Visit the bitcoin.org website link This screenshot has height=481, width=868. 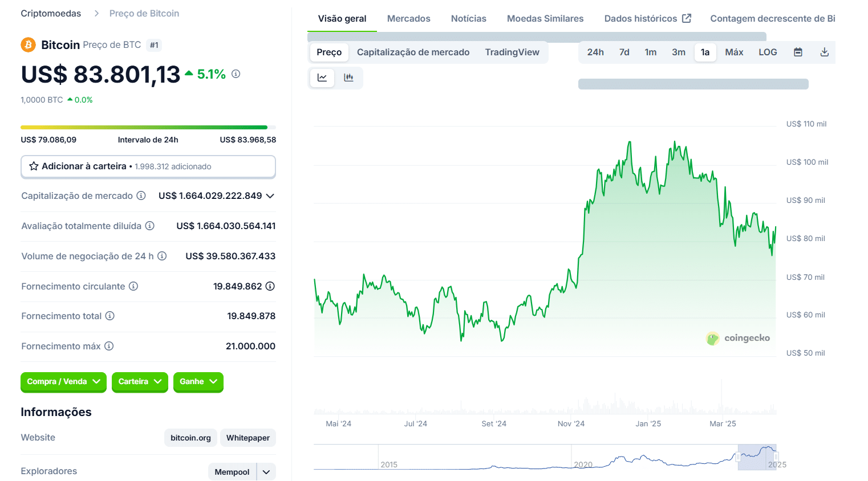(x=190, y=438)
